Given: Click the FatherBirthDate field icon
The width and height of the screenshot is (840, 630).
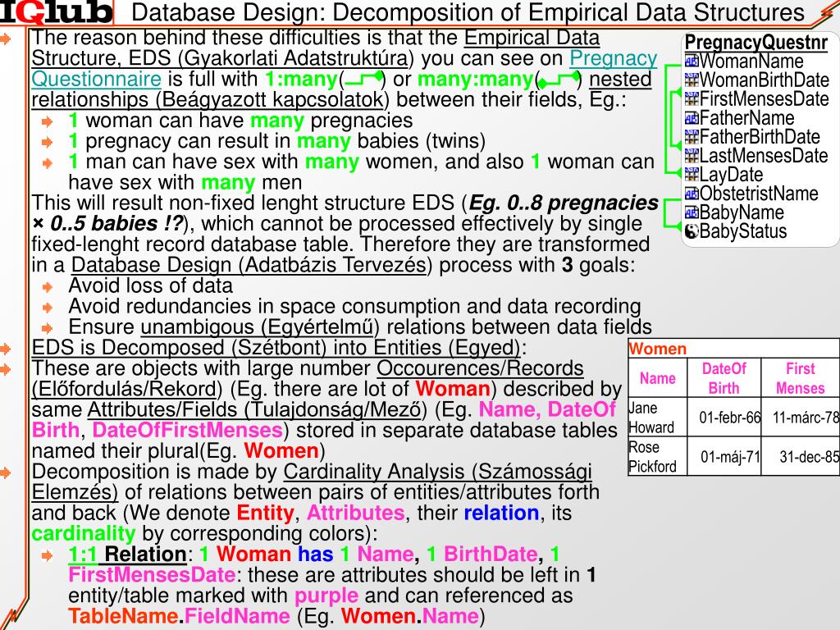Looking at the screenshot, I should tap(692, 137).
